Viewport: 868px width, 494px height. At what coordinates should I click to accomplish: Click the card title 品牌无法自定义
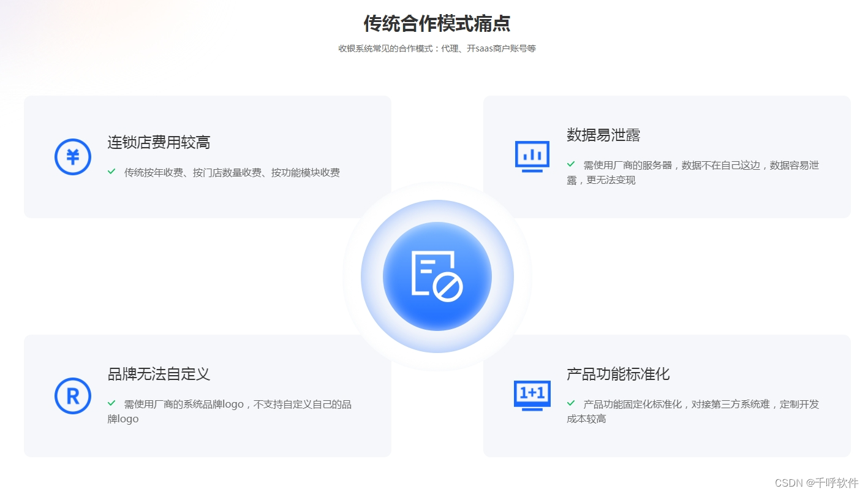(x=159, y=374)
